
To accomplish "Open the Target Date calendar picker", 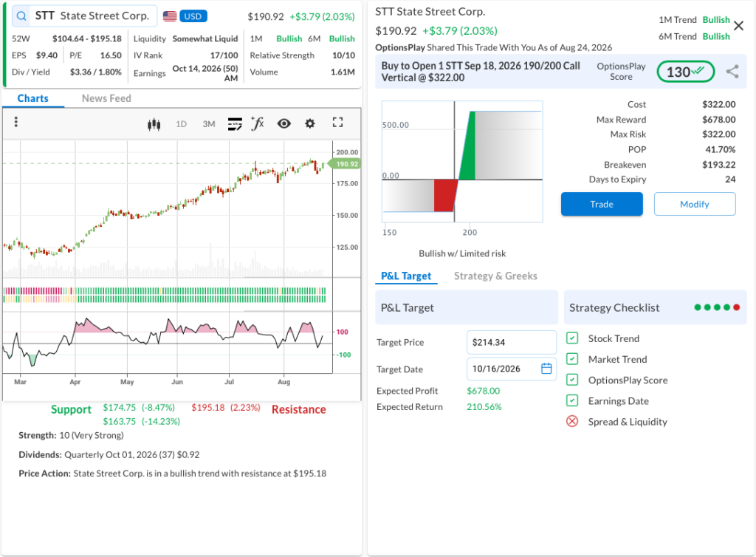I will (546, 369).
